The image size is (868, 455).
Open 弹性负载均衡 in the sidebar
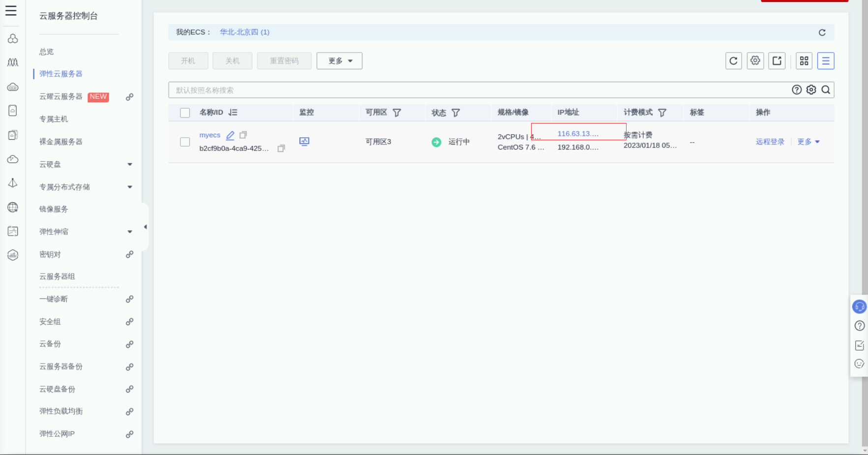pyautogui.click(x=61, y=411)
